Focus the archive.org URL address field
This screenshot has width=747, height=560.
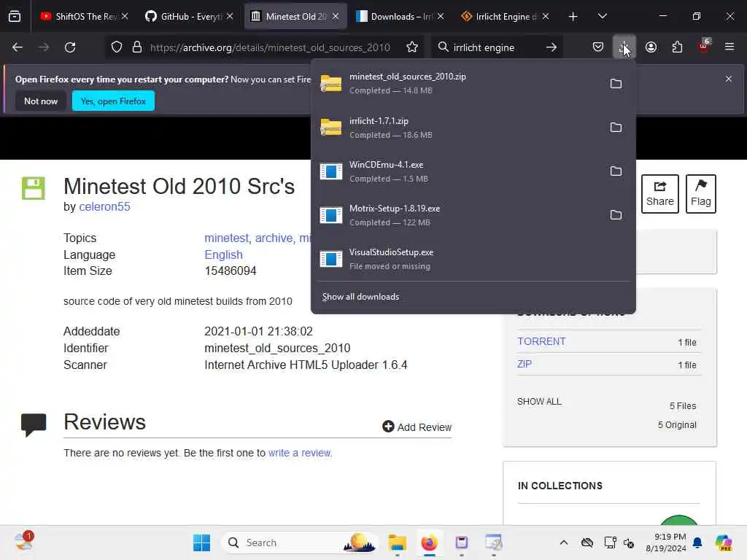(x=270, y=47)
